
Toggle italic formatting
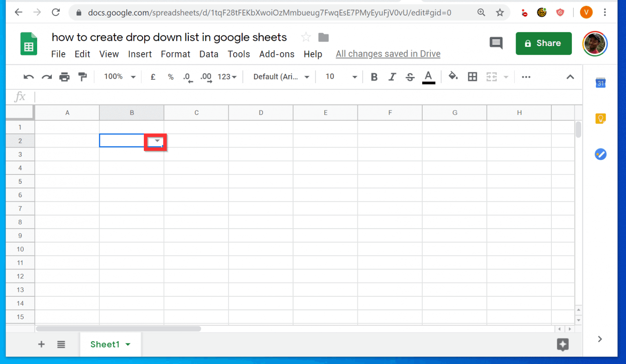pos(392,77)
